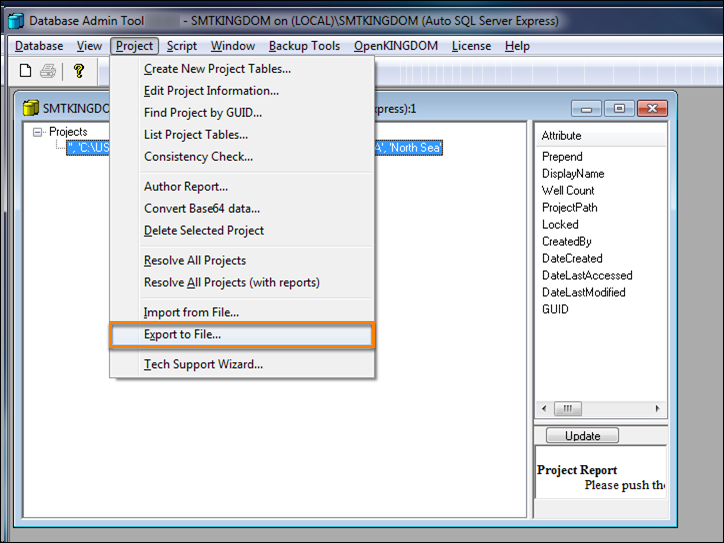Image resolution: width=724 pixels, height=543 pixels.
Task: Select the DateLastAccessed attribute
Action: pos(587,276)
